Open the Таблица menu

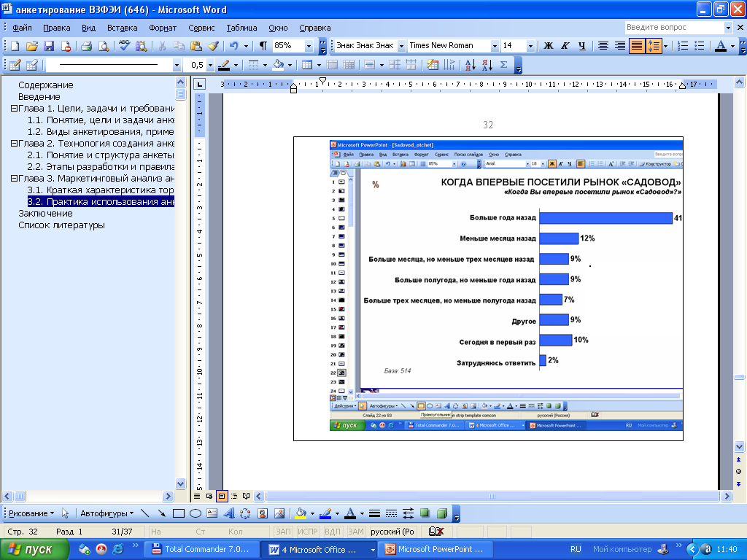coord(241,28)
